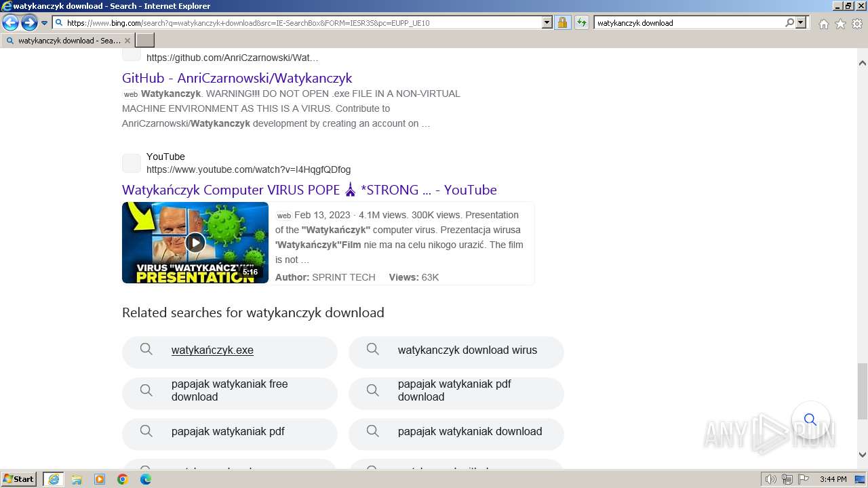Click the play button on video thumbnail
The image size is (868, 488).
tap(195, 243)
